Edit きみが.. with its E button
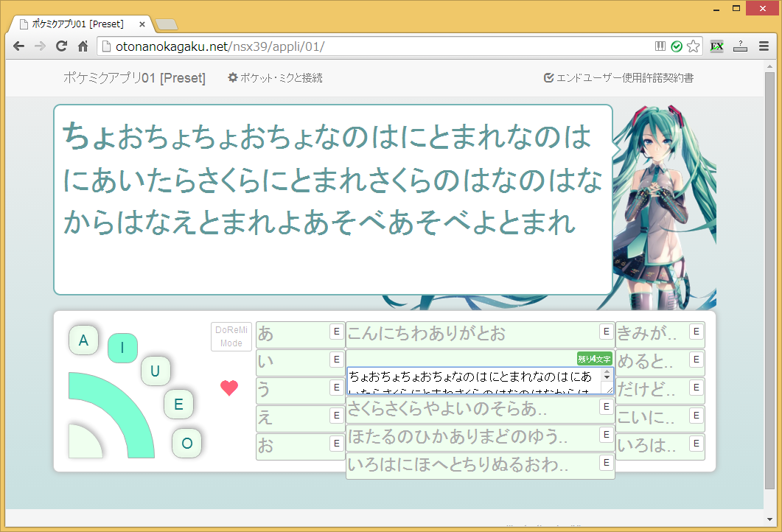 [x=697, y=332]
